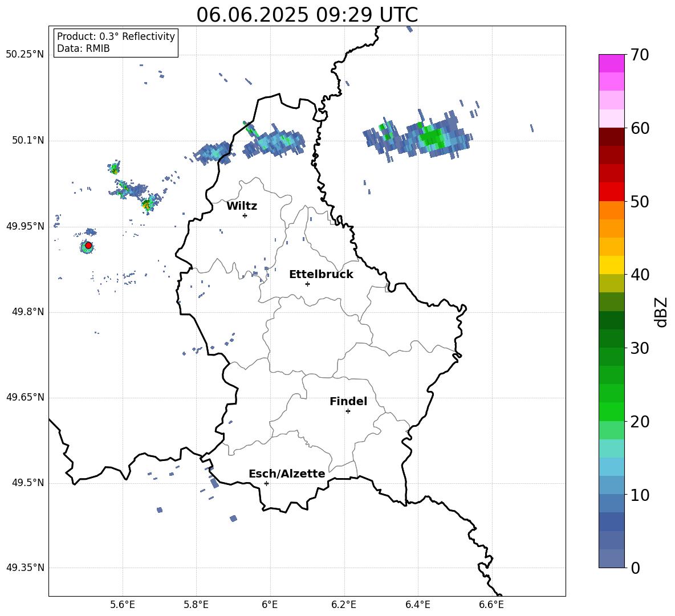The width and height of the screenshot is (675, 616).
Task: Click the title '06.06.2025 09:29 UTC'
Action: coord(307,15)
